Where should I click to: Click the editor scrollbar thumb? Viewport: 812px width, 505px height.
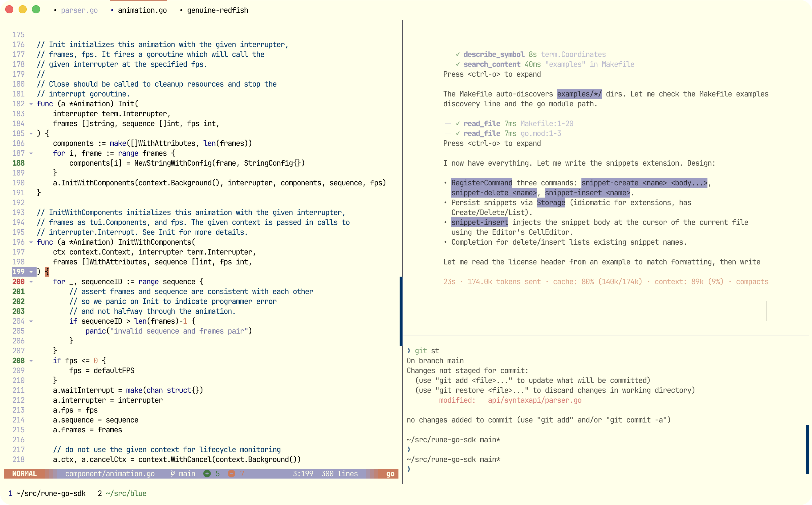click(x=401, y=311)
